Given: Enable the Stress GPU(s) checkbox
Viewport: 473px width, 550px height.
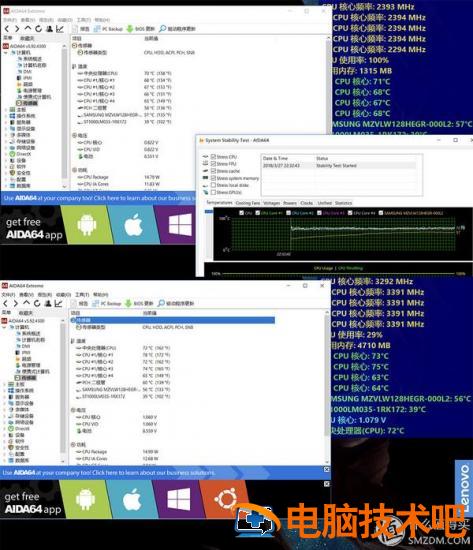Looking at the screenshot, I should point(213,192).
